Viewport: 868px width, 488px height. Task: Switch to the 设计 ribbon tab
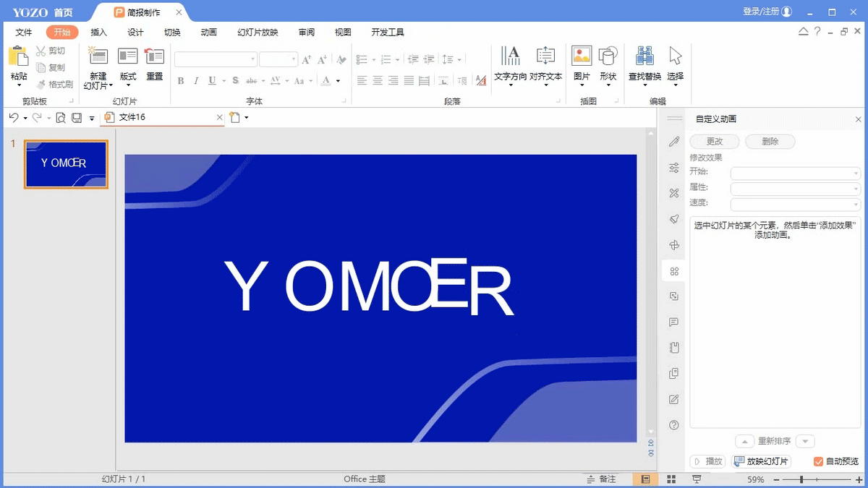click(x=135, y=33)
